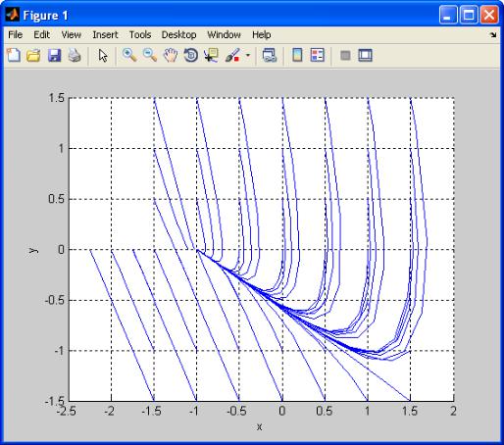This screenshot has height=445, width=504.
Task: Activate the Zoom Out magnifier tool
Action: coord(150,55)
